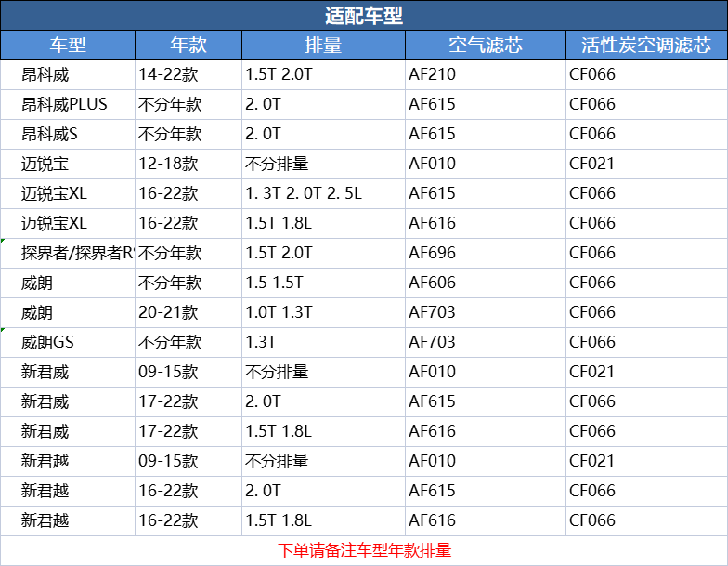
Task: Select the 1. 3T 2. 0T 2. 5L displacement cell
Action: (x=323, y=193)
